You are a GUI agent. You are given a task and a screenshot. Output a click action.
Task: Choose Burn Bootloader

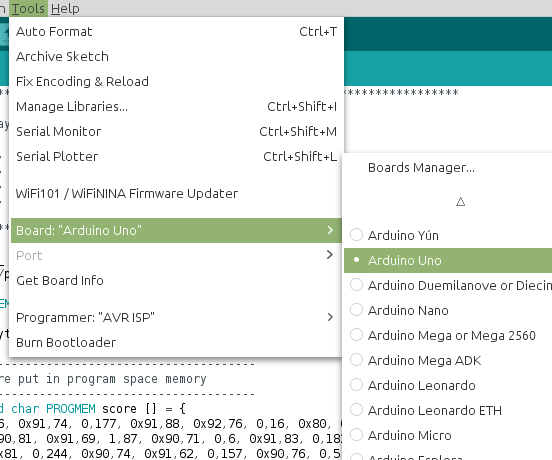176,342
